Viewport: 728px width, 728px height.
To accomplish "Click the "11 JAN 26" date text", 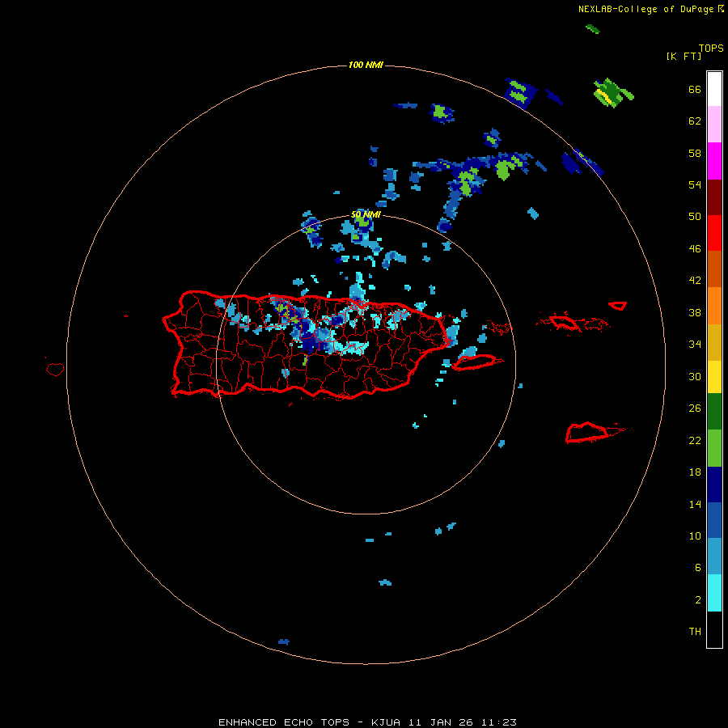I will coord(441,722).
